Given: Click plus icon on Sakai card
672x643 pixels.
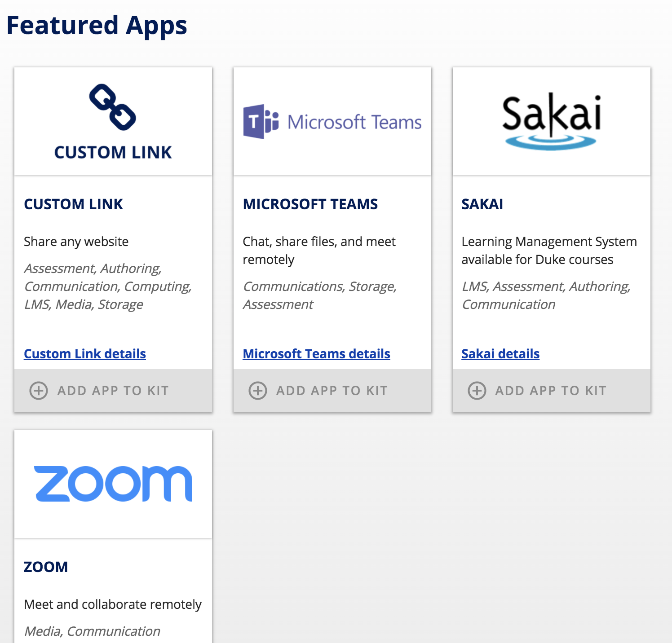Looking at the screenshot, I should [477, 391].
